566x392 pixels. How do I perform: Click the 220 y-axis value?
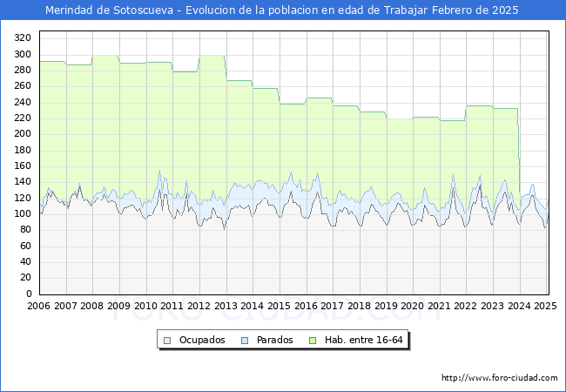[x=23, y=118]
